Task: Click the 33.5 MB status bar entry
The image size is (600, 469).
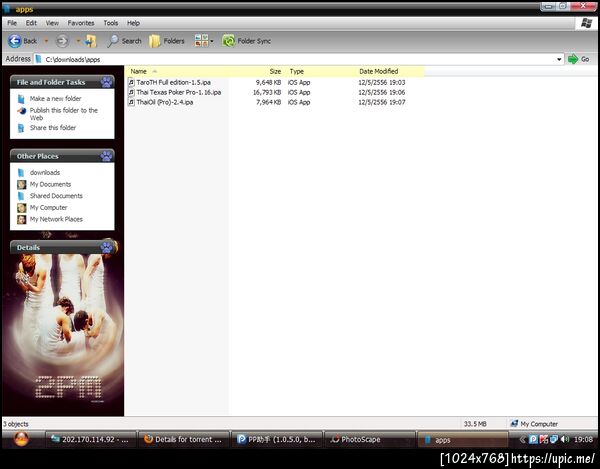Action: (x=475, y=424)
